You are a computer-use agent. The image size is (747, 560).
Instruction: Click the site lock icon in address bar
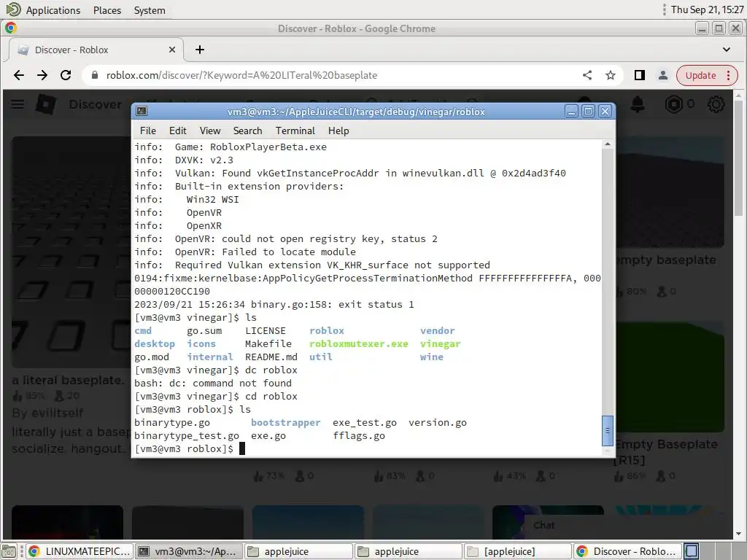click(x=95, y=75)
